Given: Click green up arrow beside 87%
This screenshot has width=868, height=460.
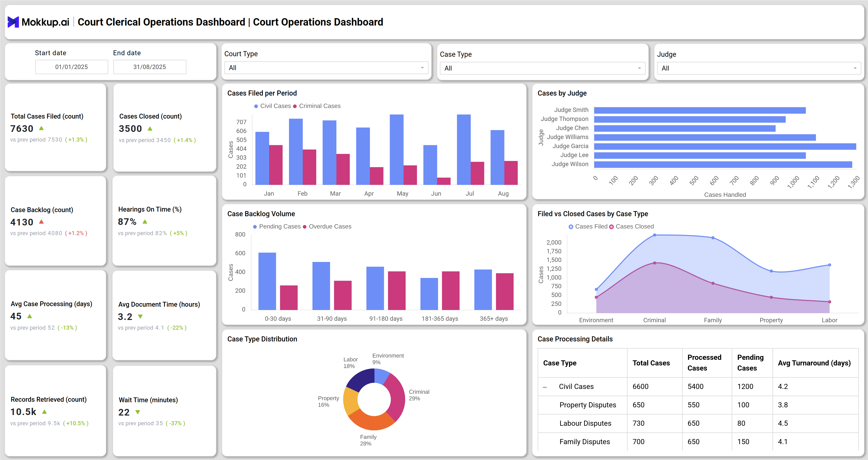Looking at the screenshot, I should 145,222.
